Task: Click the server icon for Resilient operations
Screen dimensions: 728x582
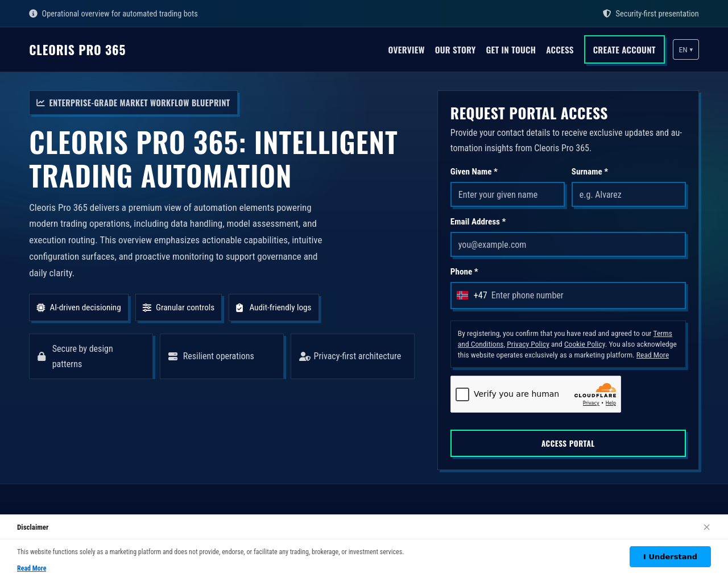Action: click(x=173, y=356)
